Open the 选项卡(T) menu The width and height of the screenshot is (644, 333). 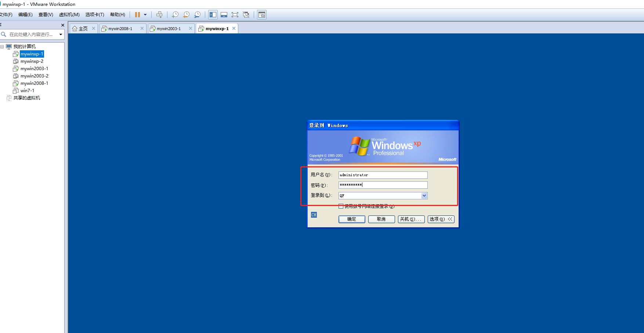click(x=95, y=15)
